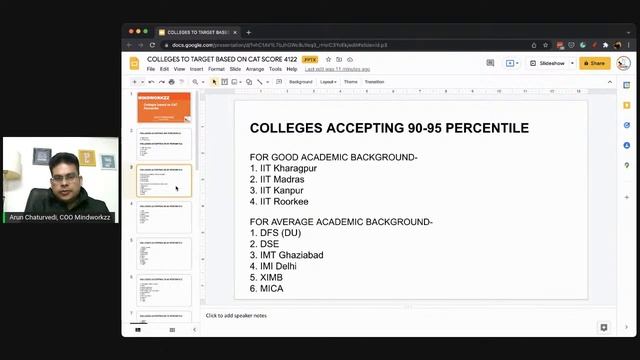
Task: Print the presentation
Action: pyautogui.click(x=172, y=82)
